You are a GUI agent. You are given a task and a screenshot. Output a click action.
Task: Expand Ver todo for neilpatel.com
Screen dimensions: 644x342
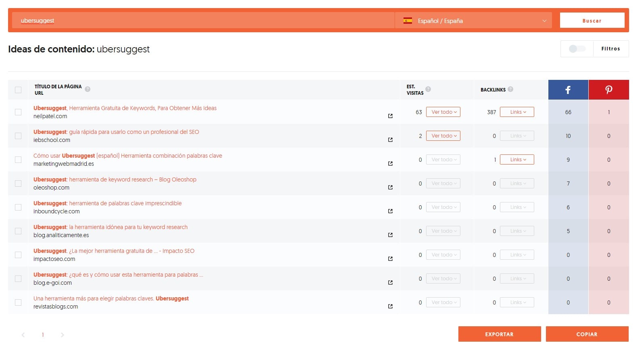(x=443, y=112)
